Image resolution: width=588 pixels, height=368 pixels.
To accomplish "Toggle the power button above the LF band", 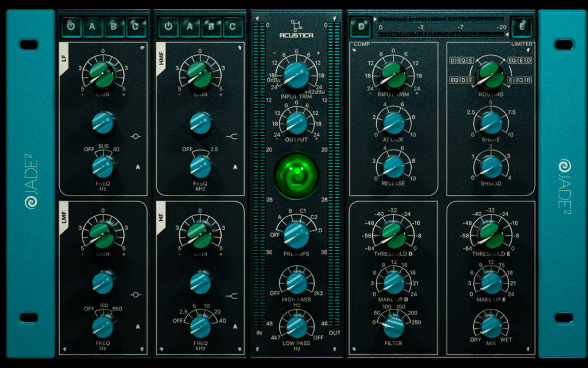I will tap(71, 26).
